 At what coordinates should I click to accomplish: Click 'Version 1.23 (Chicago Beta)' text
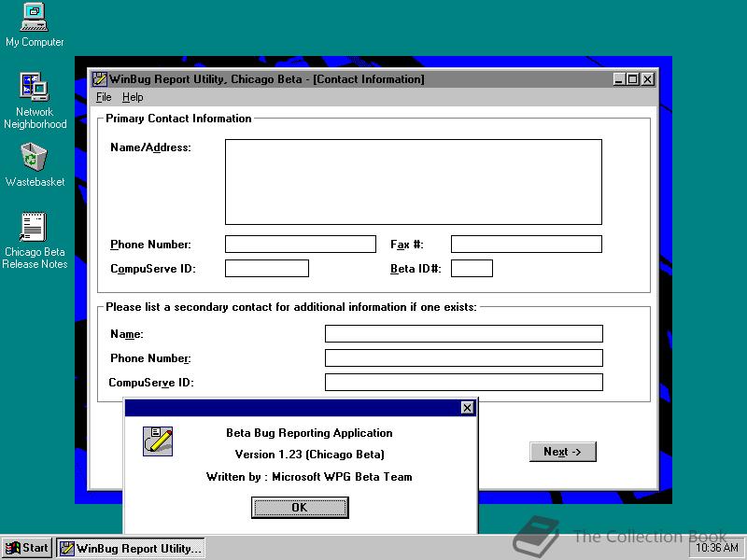(x=310, y=455)
